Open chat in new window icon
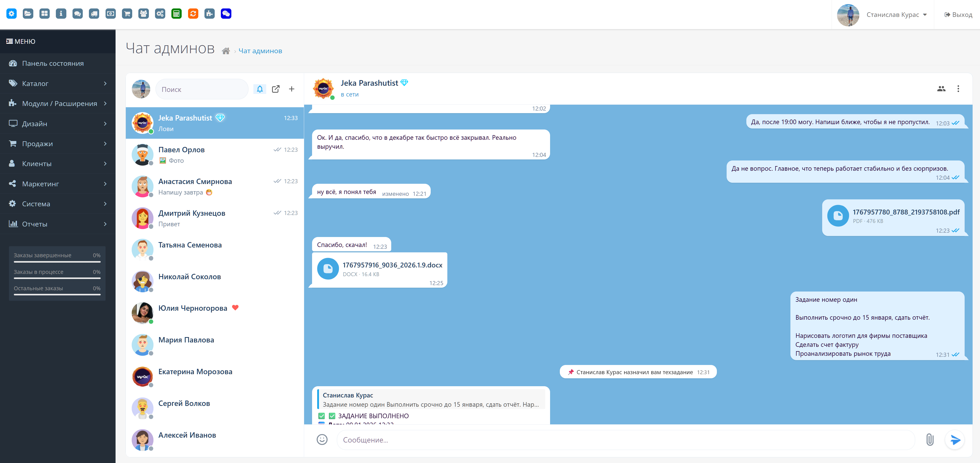 (x=276, y=89)
